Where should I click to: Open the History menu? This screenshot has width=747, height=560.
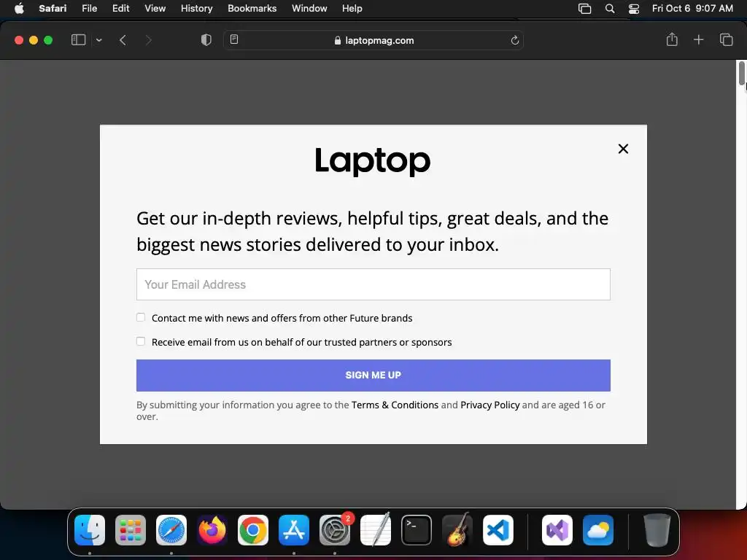coord(196,8)
